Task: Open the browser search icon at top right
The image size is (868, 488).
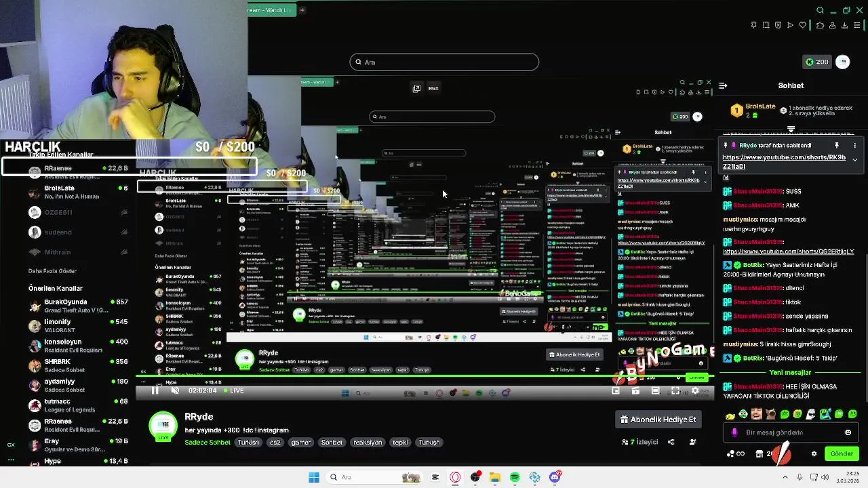Action: pyautogui.click(x=820, y=10)
